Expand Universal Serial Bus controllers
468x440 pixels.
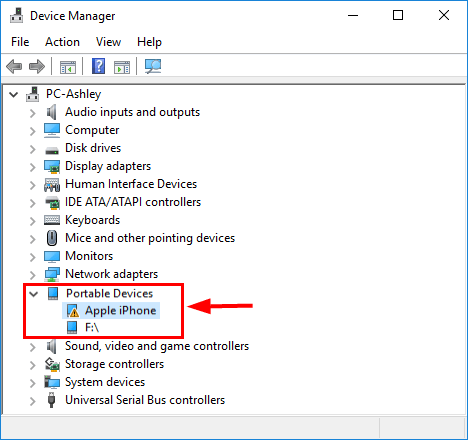point(32,401)
